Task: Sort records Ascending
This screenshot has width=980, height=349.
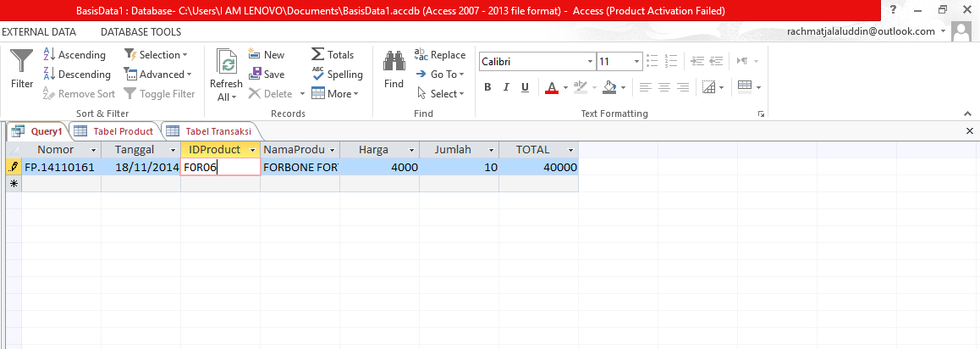Action: pos(74,55)
